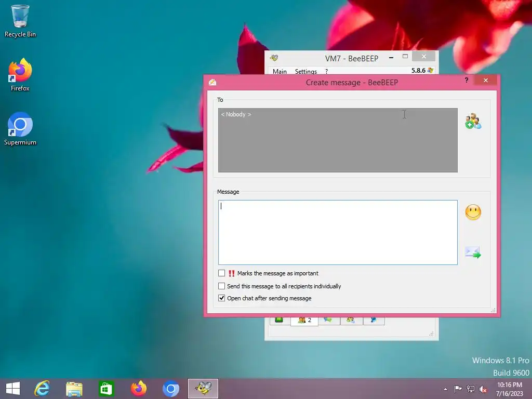This screenshot has width=532, height=399.
Task: Click the send message envelope icon
Action: [473, 252]
